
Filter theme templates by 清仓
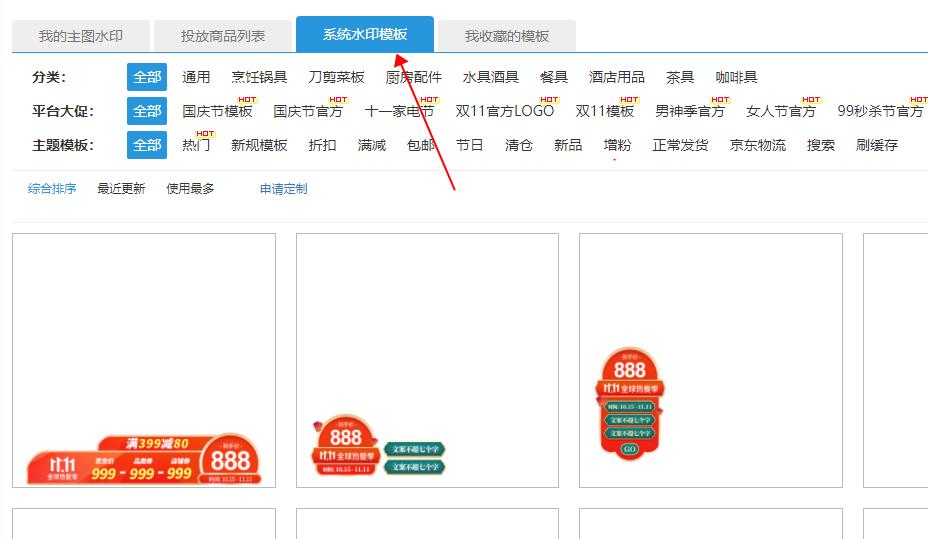tap(519, 145)
